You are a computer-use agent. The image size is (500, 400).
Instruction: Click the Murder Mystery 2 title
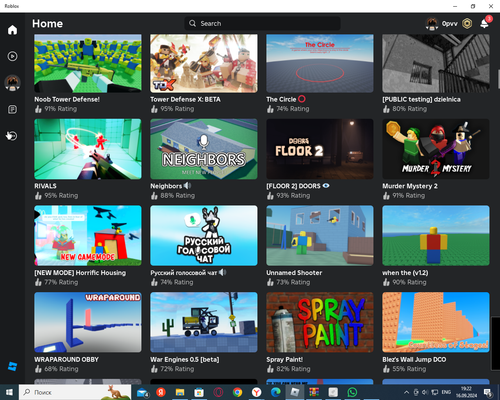pos(410,186)
